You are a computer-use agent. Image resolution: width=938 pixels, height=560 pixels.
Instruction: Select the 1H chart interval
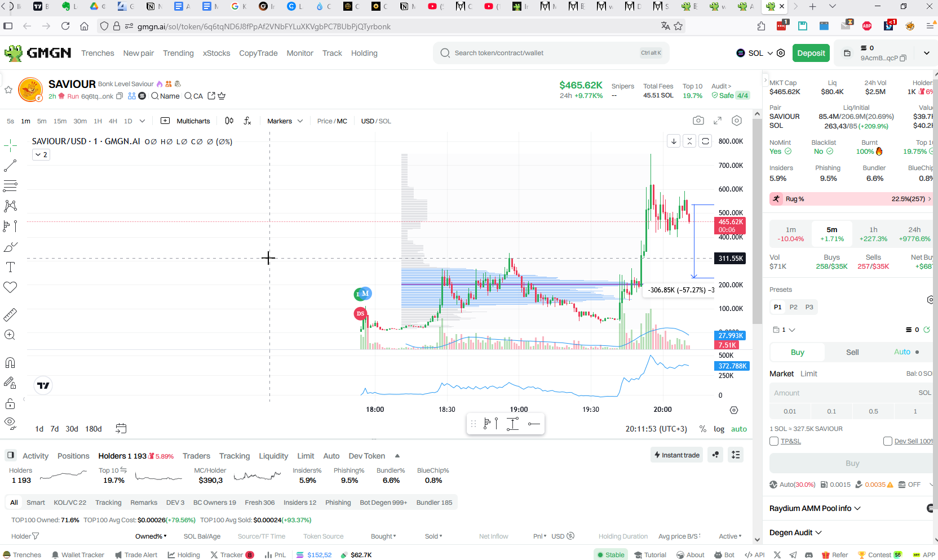pyautogui.click(x=98, y=121)
